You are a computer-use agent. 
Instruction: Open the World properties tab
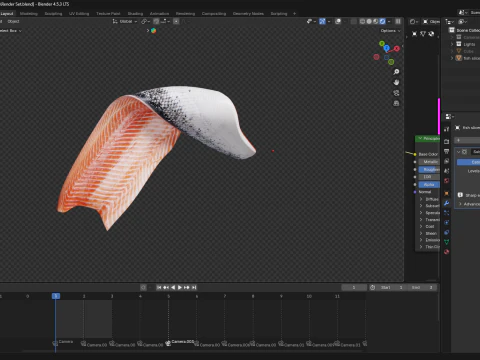[x=447, y=180]
